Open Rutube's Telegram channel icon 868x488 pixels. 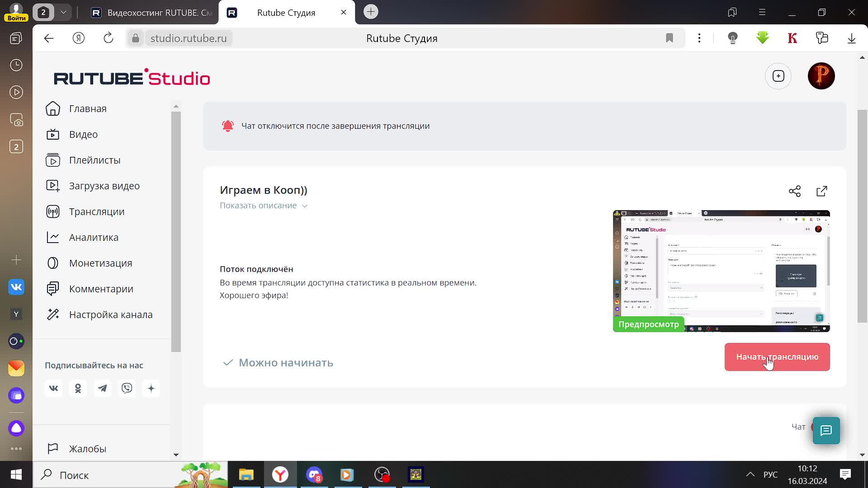(x=102, y=388)
